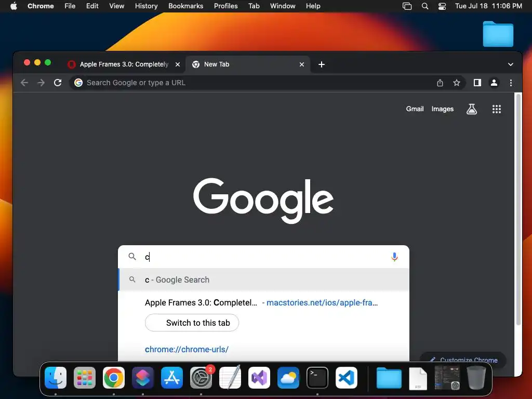The image size is (532, 399).
Task: Close the New Tab tab
Action: [302, 64]
